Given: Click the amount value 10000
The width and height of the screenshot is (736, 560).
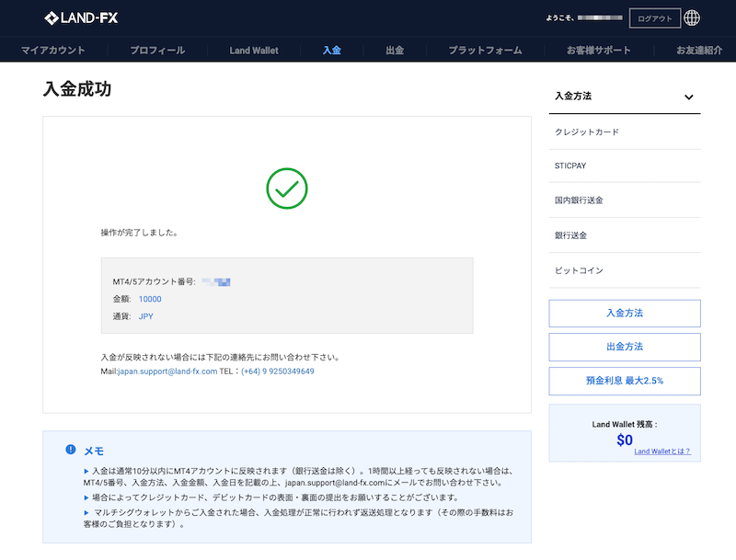Looking at the screenshot, I should pyautogui.click(x=150, y=299).
